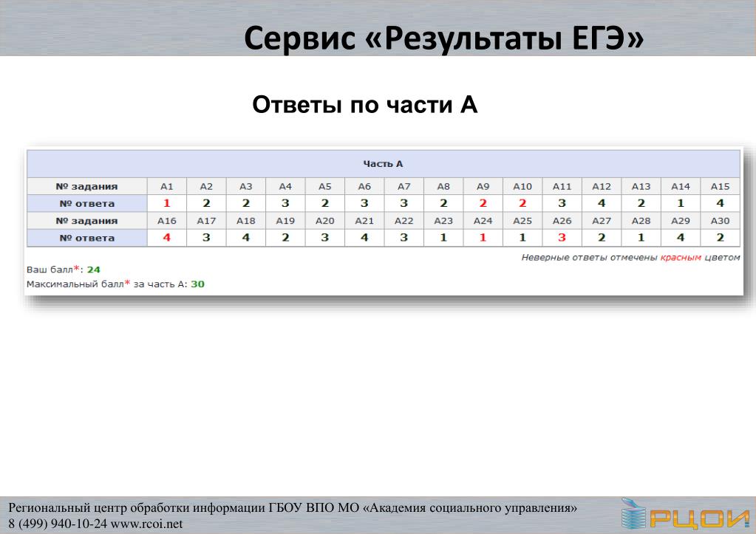Select the A1 task number cell
Viewport: 756px width, 534px height.
click(x=167, y=187)
